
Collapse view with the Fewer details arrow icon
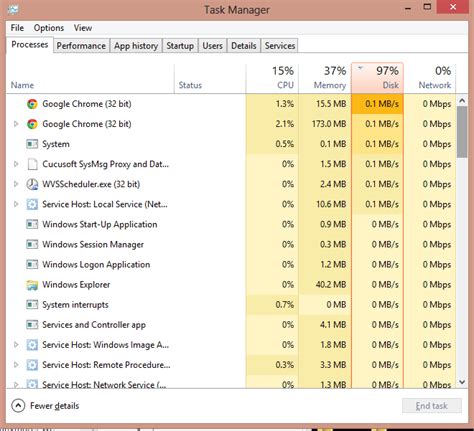point(18,406)
